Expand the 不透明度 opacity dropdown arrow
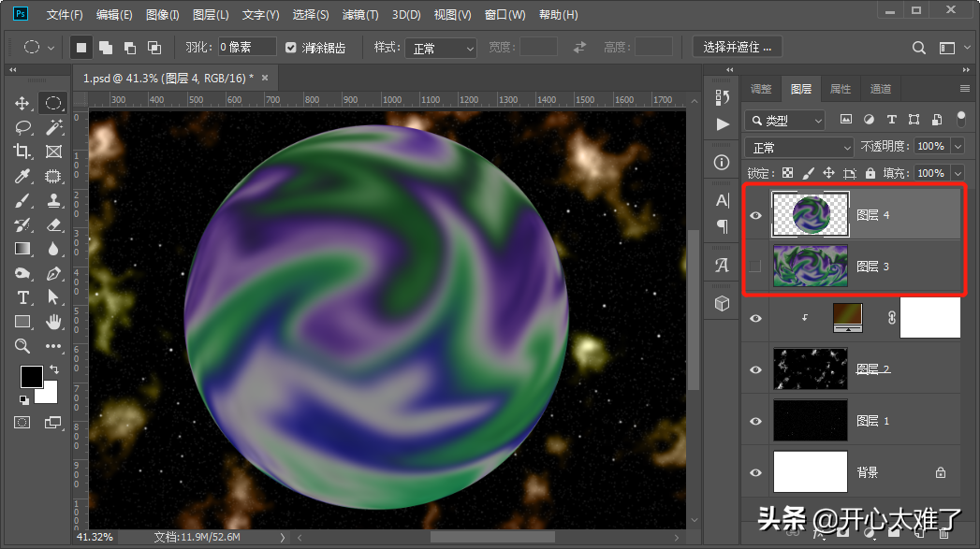 click(x=957, y=147)
